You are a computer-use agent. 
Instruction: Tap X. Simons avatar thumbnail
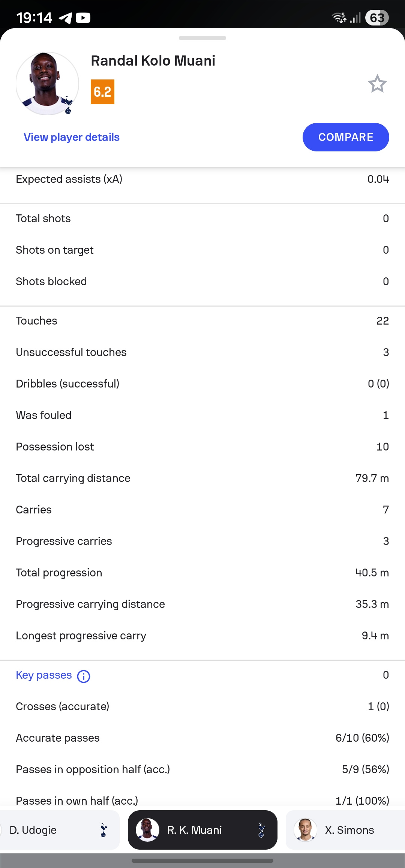[305, 830]
